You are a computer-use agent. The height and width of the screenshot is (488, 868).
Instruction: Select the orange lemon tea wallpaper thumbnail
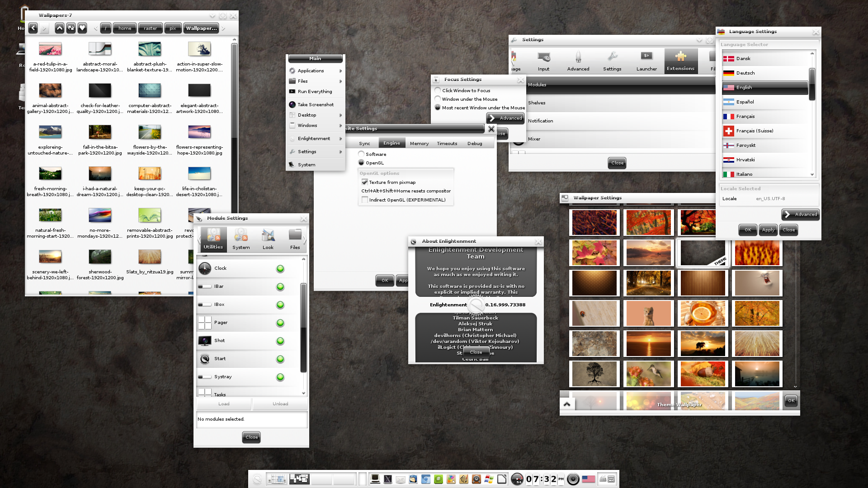click(x=703, y=313)
